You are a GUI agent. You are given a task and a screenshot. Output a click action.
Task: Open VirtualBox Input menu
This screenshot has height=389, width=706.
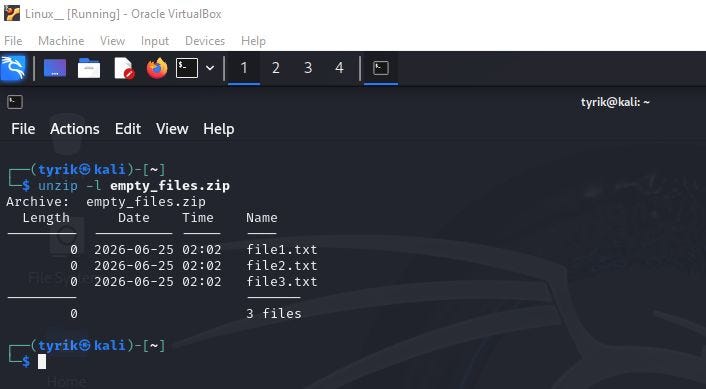coord(155,41)
